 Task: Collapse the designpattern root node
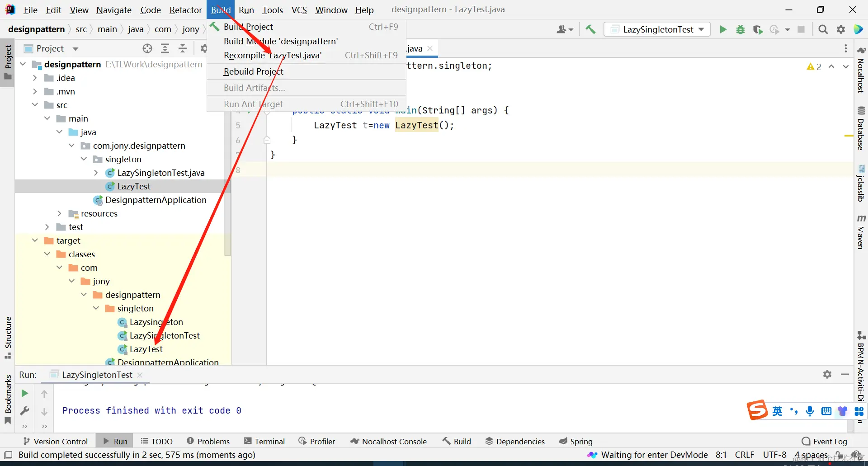[x=23, y=64]
